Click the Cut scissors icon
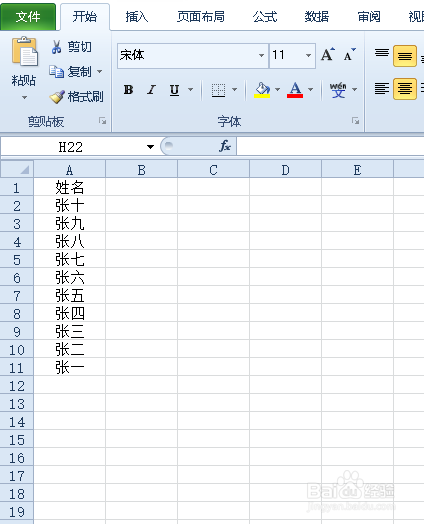The image size is (424, 524). [56, 47]
